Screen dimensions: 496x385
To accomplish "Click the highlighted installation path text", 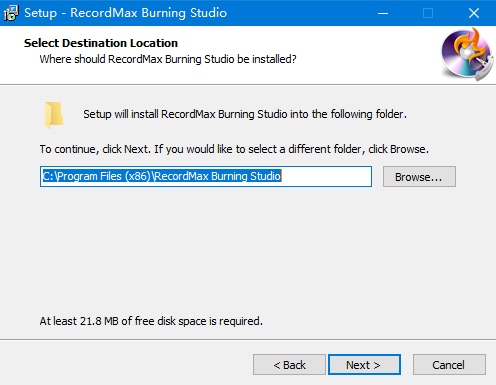I will 162,176.
